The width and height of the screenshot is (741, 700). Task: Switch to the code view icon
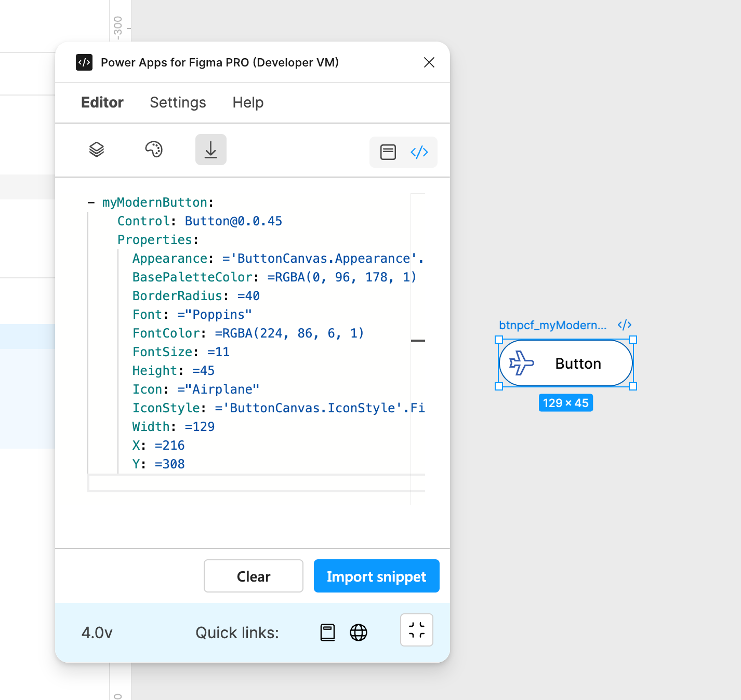pyautogui.click(x=419, y=152)
